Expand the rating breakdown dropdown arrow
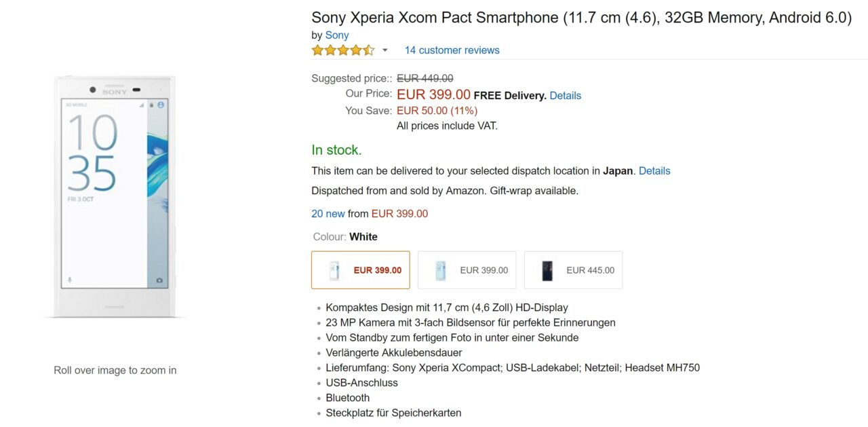The height and width of the screenshot is (427, 868). click(x=385, y=50)
